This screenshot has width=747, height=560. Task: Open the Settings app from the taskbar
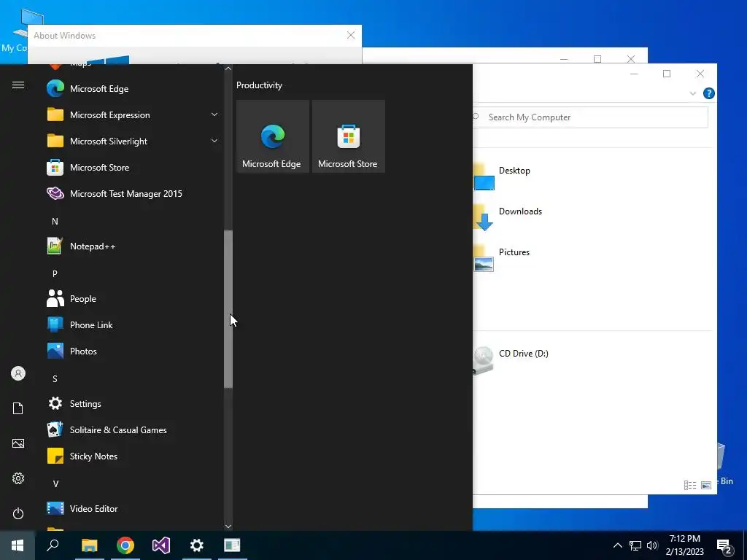[197, 545]
